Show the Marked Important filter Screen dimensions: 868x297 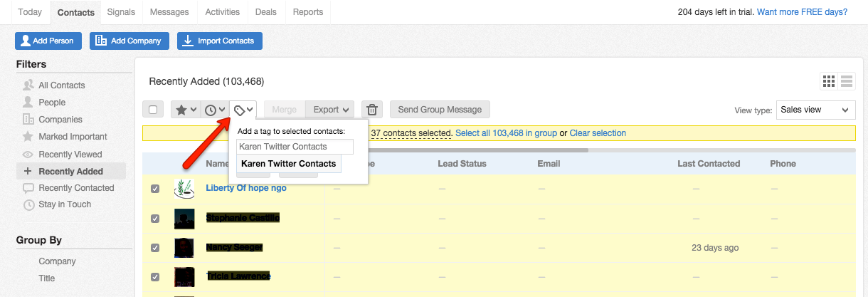(x=73, y=137)
